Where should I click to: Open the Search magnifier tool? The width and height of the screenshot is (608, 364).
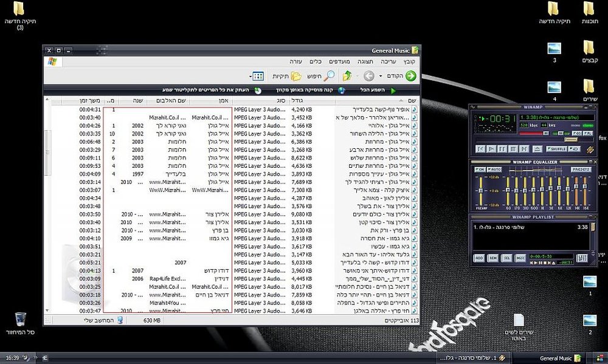(329, 76)
